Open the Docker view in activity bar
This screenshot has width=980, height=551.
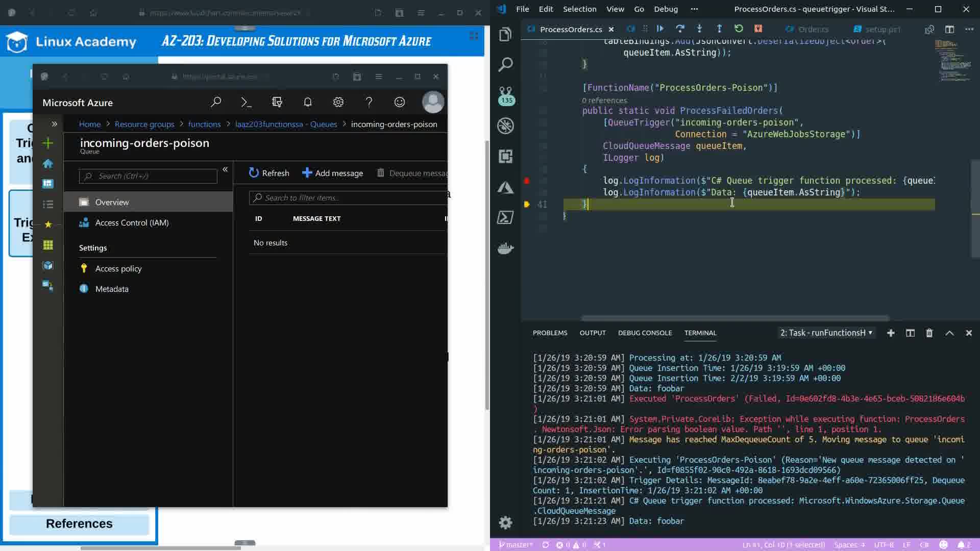505,248
